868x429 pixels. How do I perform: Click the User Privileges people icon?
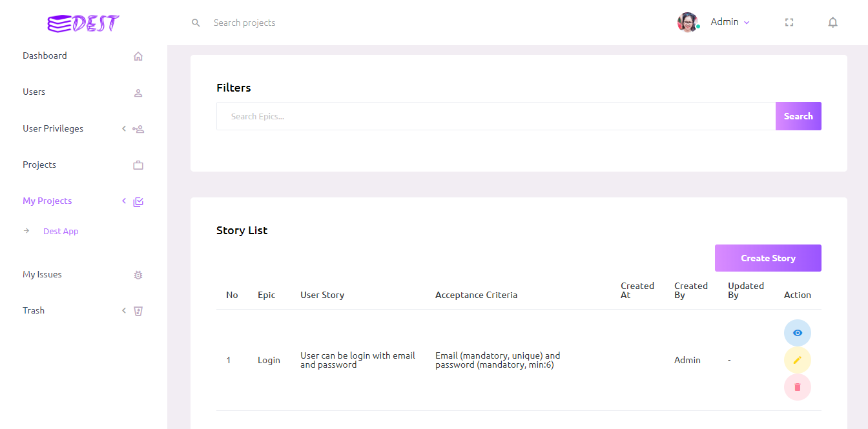click(x=138, y=129)
